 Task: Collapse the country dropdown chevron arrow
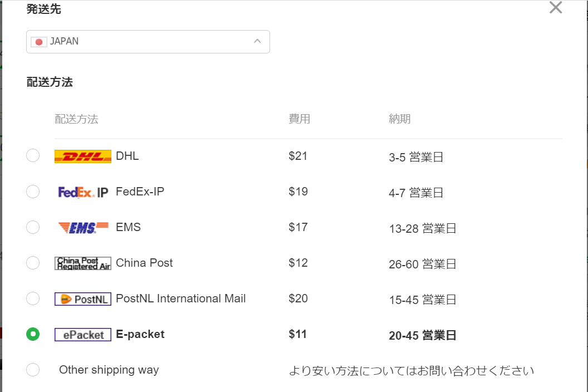click(257, 41)
